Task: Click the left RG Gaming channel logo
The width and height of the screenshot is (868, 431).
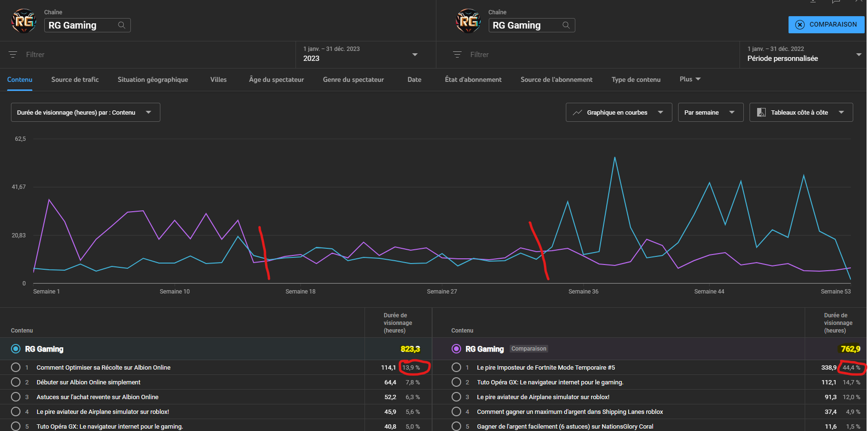Action: pos(24,21)
